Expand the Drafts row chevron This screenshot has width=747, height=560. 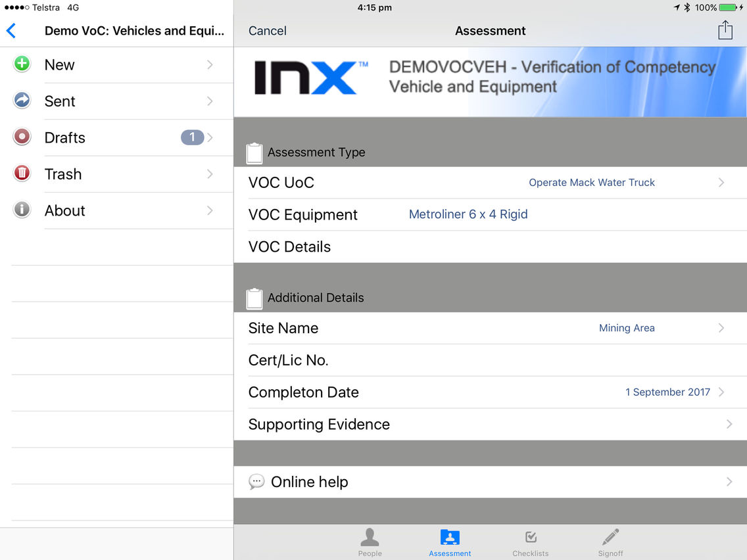(x=210, y=137)
